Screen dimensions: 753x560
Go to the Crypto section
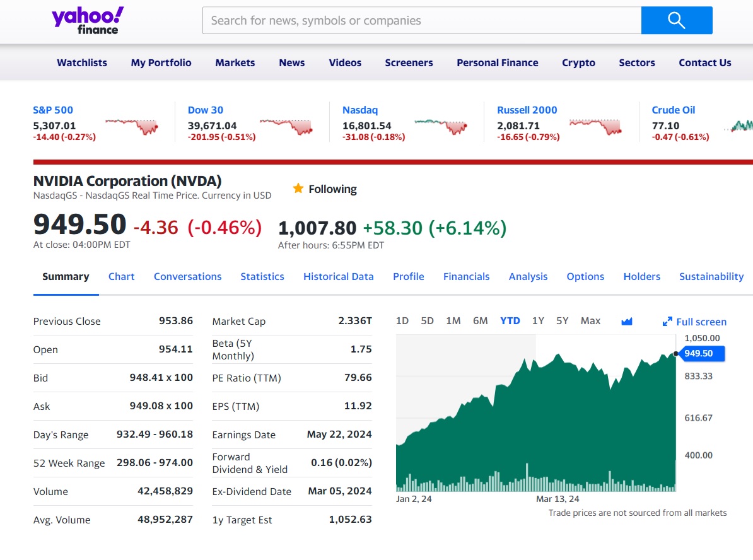pyautogui.click(x=579, y=63)
